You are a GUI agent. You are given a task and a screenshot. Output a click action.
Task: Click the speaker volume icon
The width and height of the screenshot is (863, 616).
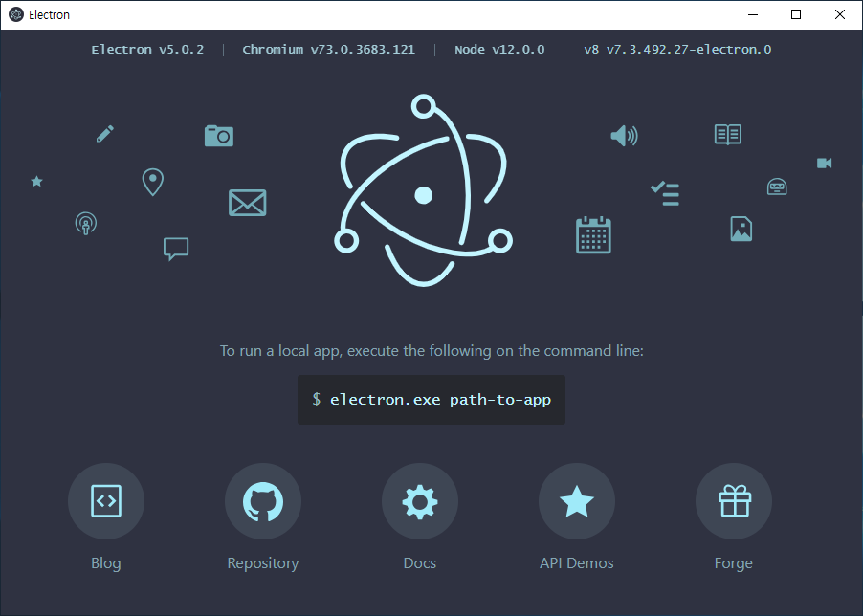point(624,136)
